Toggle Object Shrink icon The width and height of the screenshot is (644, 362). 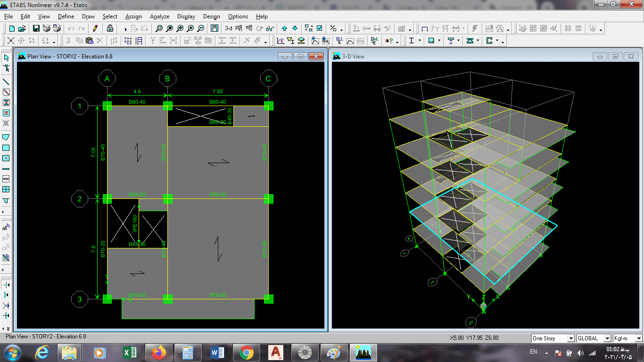[309, 28]
